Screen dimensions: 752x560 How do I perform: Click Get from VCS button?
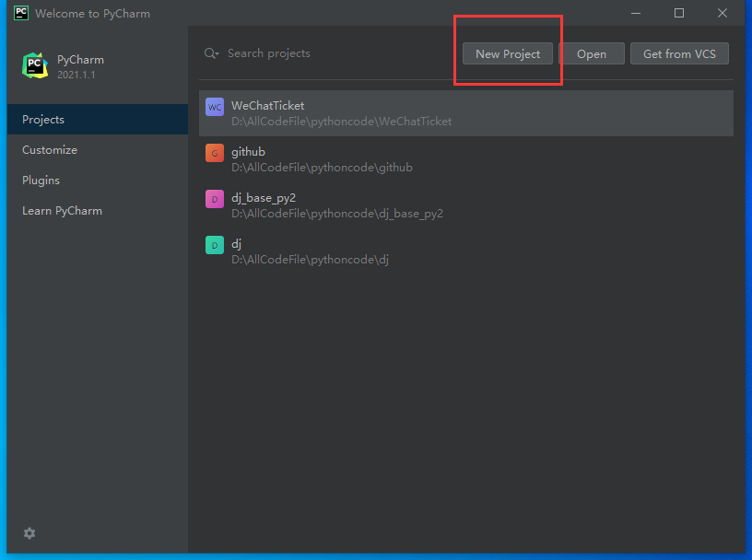click(x=679, y=53)
